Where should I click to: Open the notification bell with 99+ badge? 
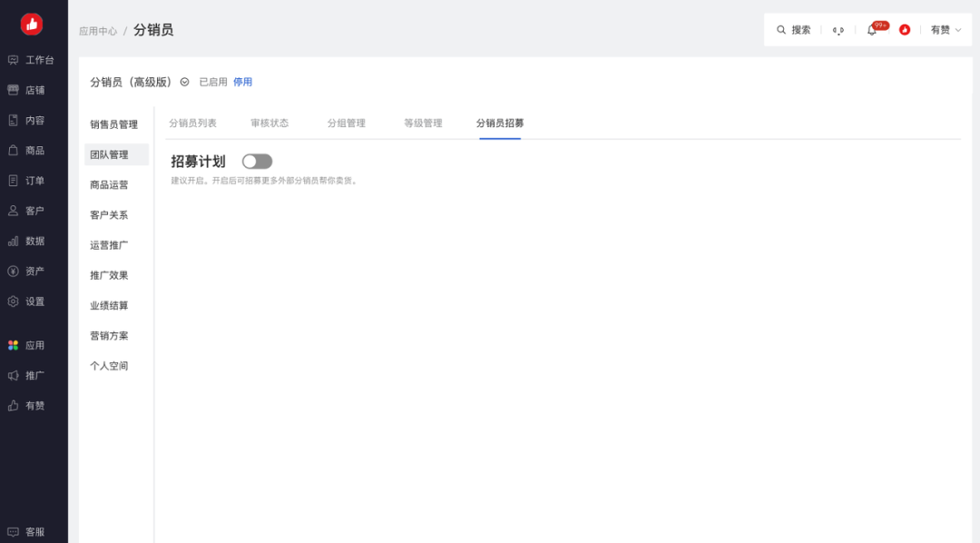click(872, 28)
